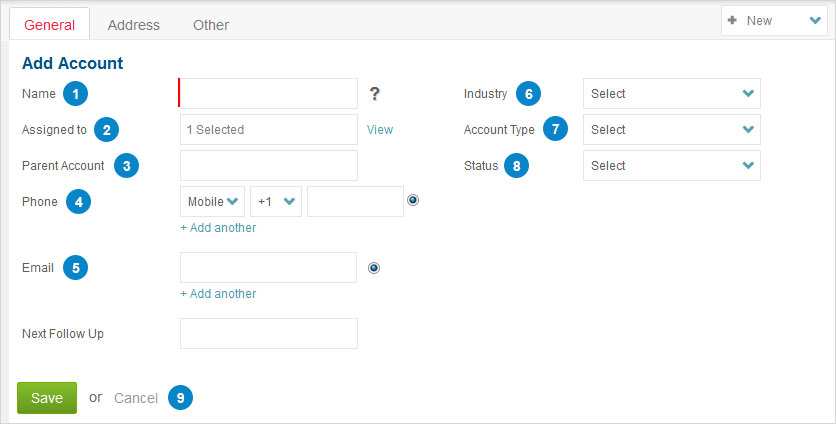Click the Assigned to field showing 1 Selected
The image size is (836, 424).
click(x=269, y=130)
